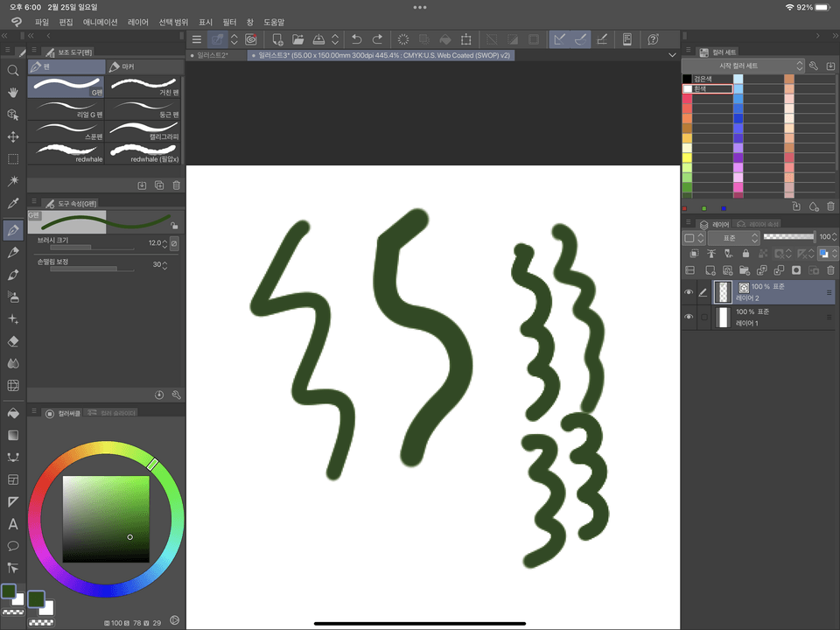Select the rectangular Selection marquee tool
Image resolution: width=840 pixels, height=630 pixels.
tap(13, 159)
